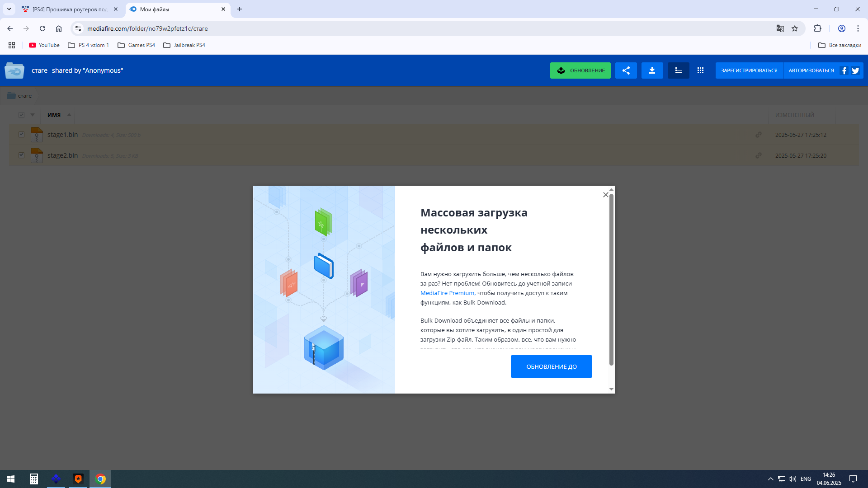Bookmark this page with star icon
Screen dimensions: 868x488
pos(795,28)
